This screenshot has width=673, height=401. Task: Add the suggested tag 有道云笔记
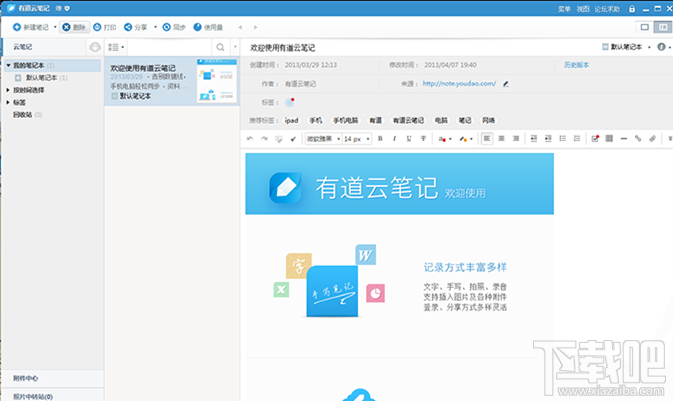tap(408, 121)
